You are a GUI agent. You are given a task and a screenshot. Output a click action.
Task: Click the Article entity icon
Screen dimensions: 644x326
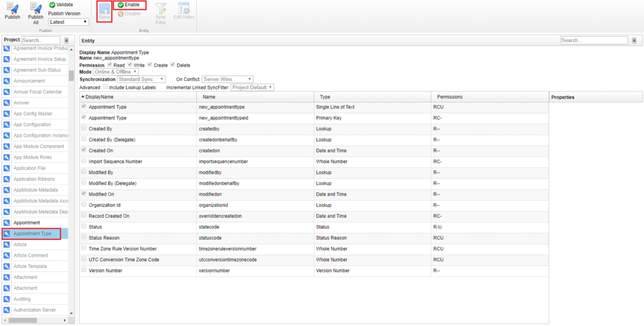click(x=6, y=245)
